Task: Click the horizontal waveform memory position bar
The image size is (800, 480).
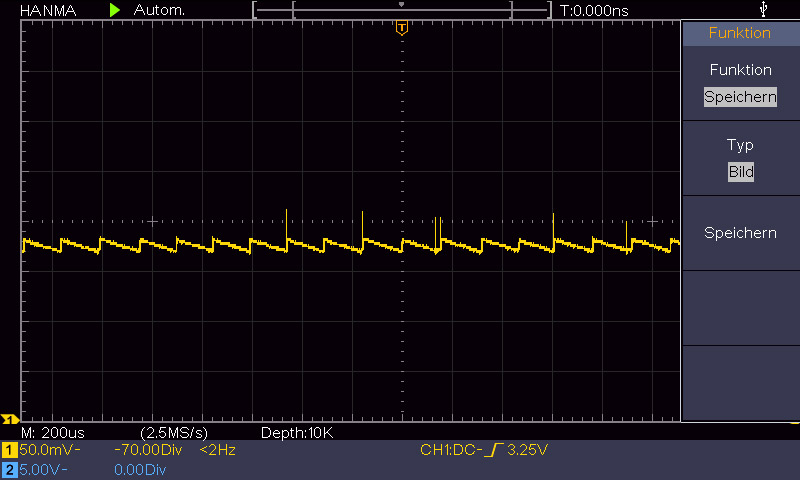Action: [x=402, y=10]
